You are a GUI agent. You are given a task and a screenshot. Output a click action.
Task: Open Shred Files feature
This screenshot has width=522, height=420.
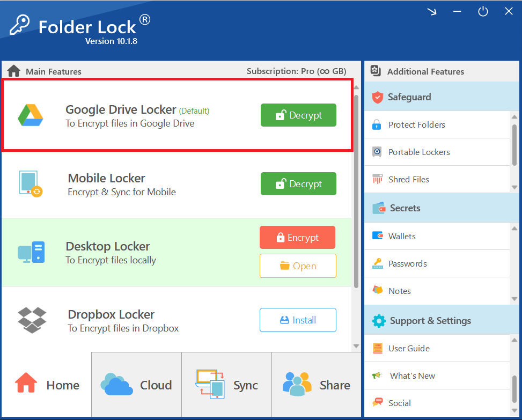pos(437,179)
